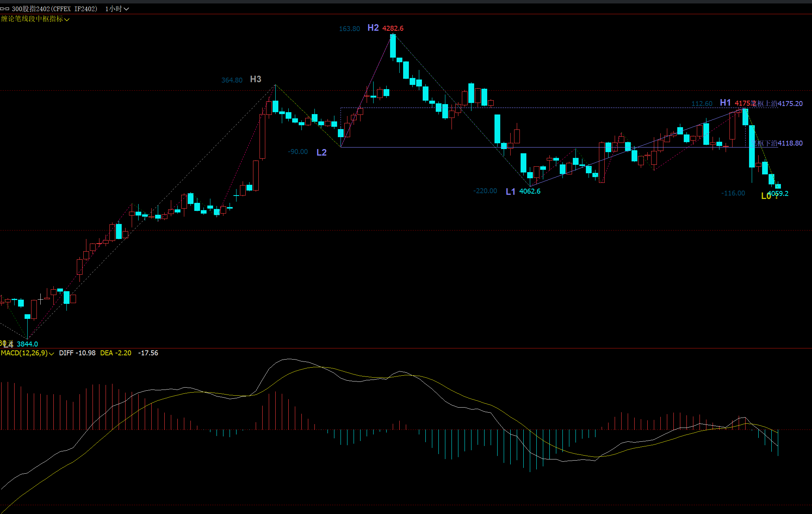The width and height of the screenshot is (812, 514).
Task: Click the -116.00 swing value
Action: [733, 193]
